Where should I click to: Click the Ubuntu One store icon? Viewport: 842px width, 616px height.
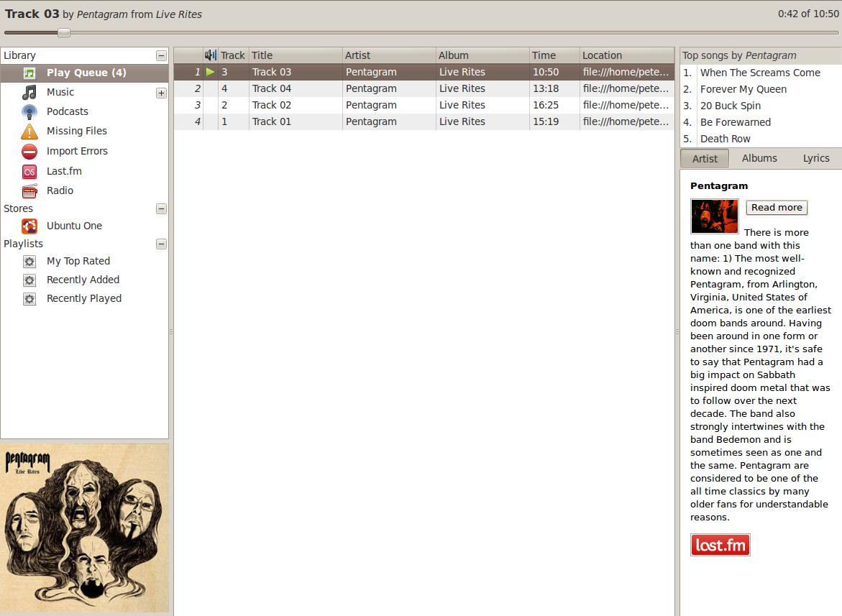pyautogui.click(x=29, y=226)
